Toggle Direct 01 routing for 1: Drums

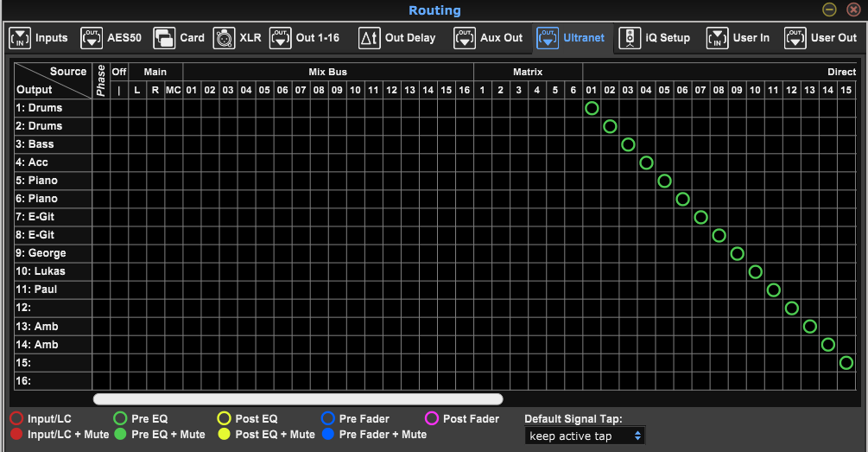(x=592, y=108)
